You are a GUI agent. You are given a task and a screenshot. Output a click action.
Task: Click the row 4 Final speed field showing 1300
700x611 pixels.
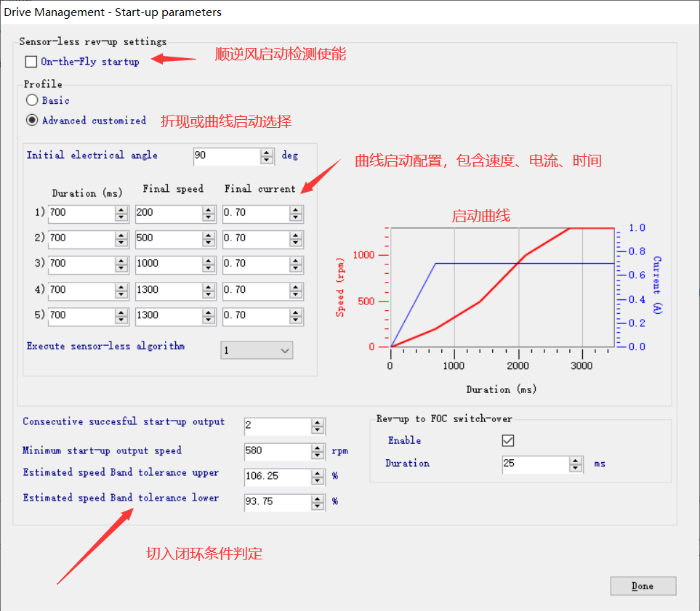(x=169, y=290)
